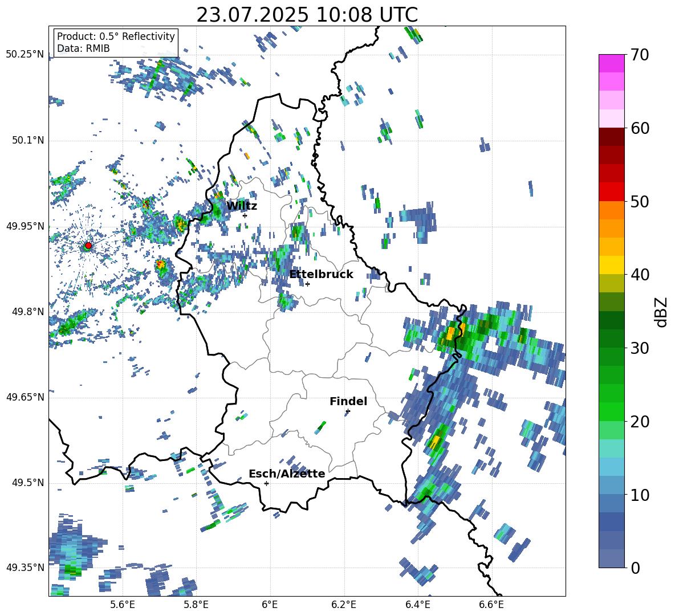The width and height of the screenshot is (675, 616).
Task: Click the colorbar tick label 30
Action: [639, 348]
